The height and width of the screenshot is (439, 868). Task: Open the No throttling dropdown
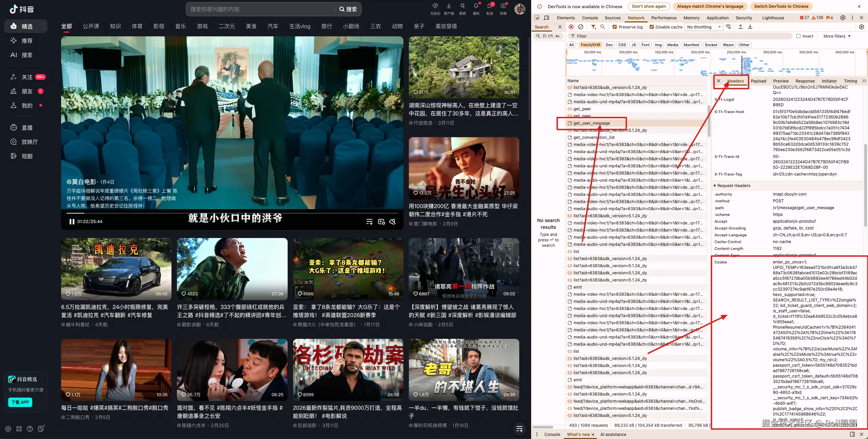tap(703, 27)
